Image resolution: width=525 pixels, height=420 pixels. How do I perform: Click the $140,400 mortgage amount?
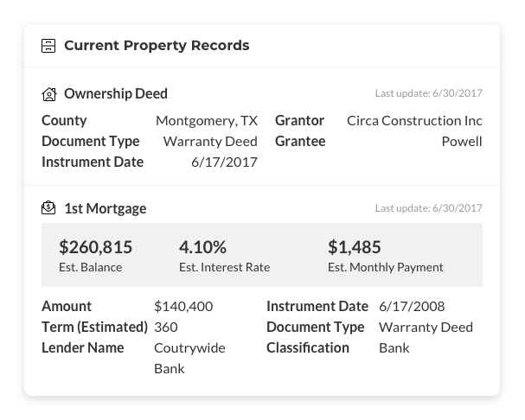click(183, 307)
